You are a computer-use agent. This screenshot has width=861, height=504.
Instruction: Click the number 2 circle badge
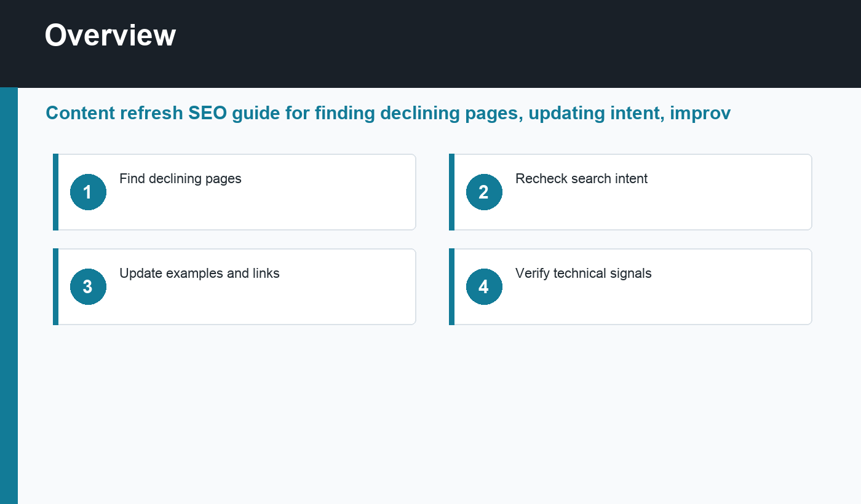484,192
